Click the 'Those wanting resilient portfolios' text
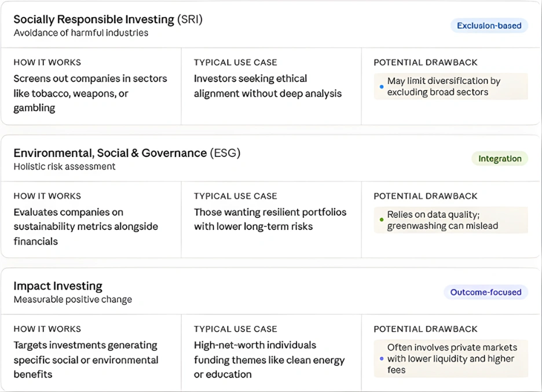This screenshot has width=542, height=392. point(270,219)
